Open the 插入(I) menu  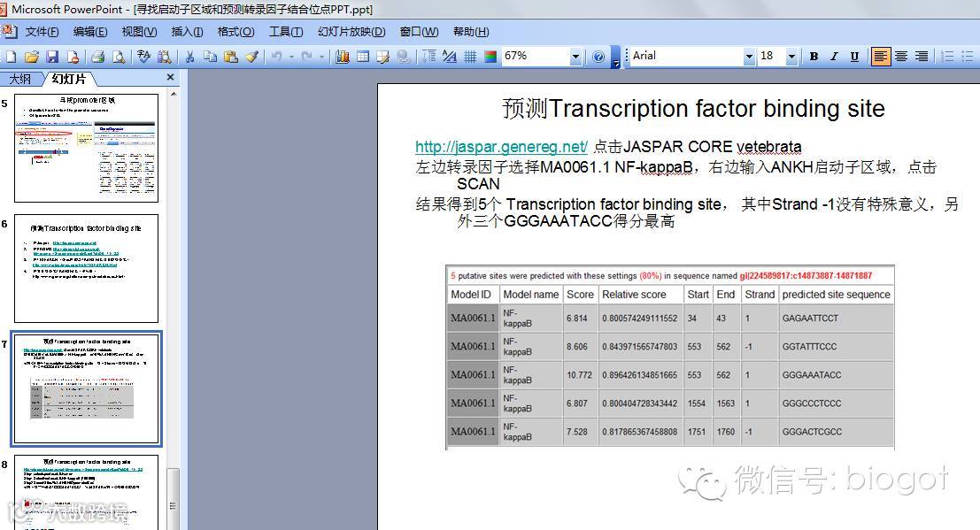pyautogui.click(x=187, y=32)
